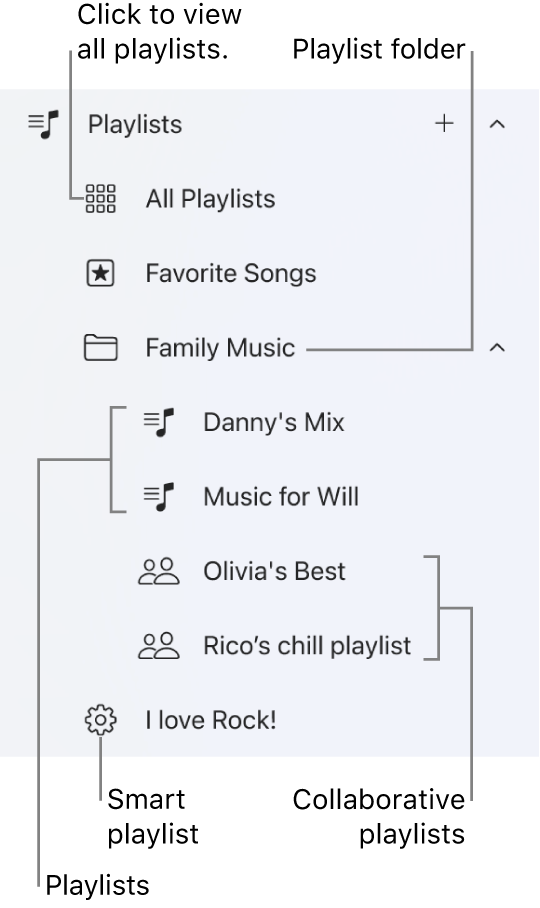Open Music for Will playlist

pyautogui.click(x=281, y=497)
